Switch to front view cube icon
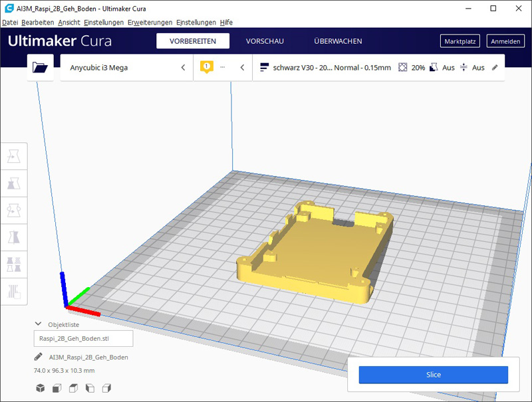Screen dimensions: 532x402 tap(57, 388)
